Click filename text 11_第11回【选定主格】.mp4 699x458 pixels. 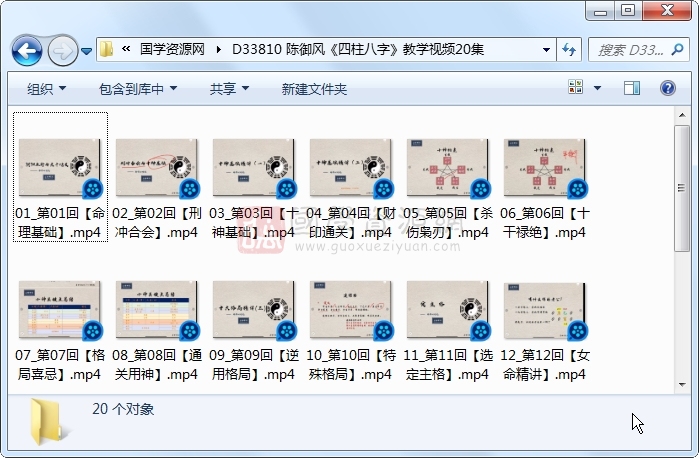[448, 364]
